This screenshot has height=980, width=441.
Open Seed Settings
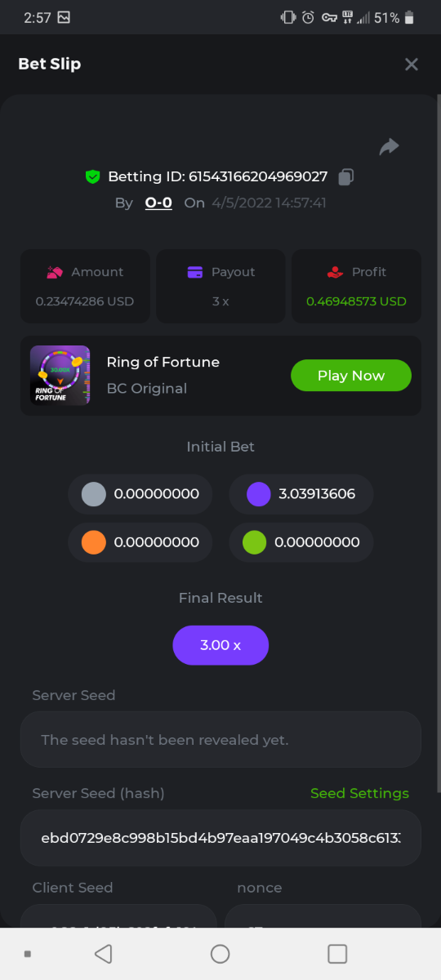point(359,793)
